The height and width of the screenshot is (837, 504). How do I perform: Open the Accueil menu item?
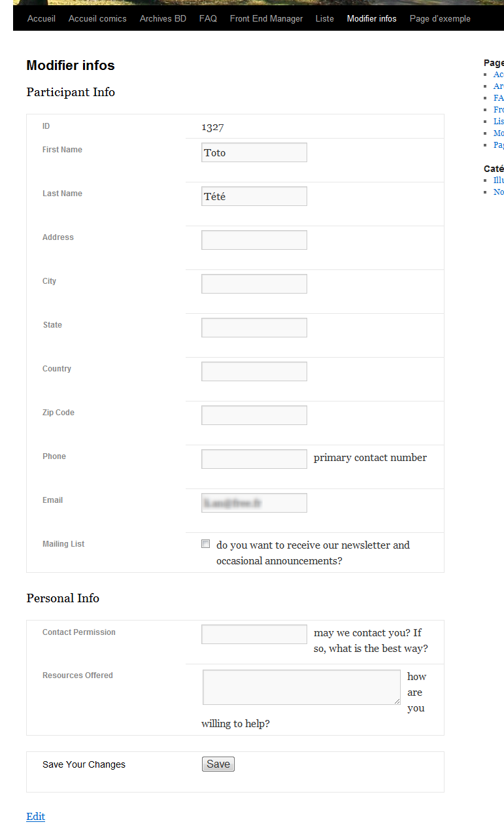pos(41,18)
